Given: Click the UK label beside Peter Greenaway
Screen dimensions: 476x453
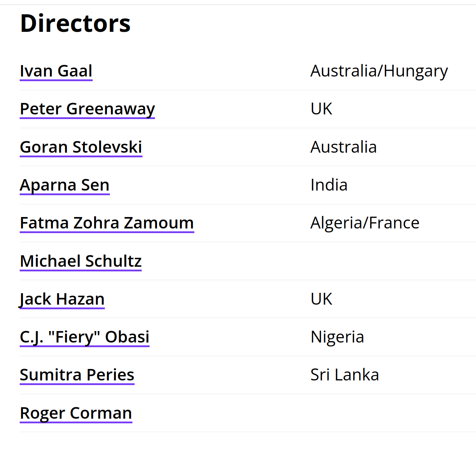Looking at the screenshot, I should pyautogui.click(x=321, y=109).
